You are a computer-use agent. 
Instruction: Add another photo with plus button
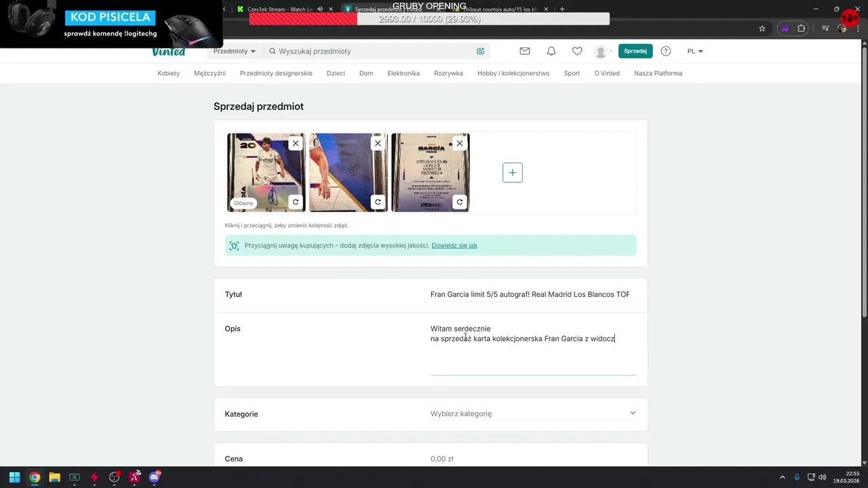pos(512,172)
